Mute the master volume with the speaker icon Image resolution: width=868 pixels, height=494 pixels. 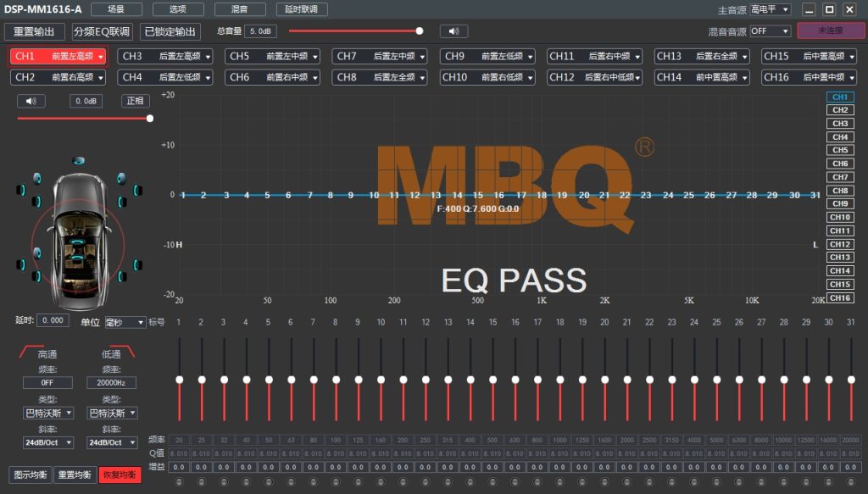[454, 31]
